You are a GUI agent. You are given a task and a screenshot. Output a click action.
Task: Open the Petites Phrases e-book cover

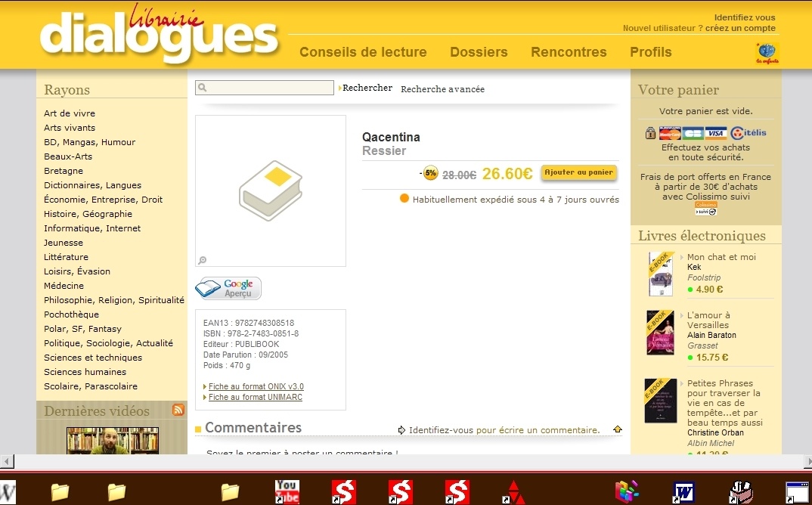click(x=661, y=401)
